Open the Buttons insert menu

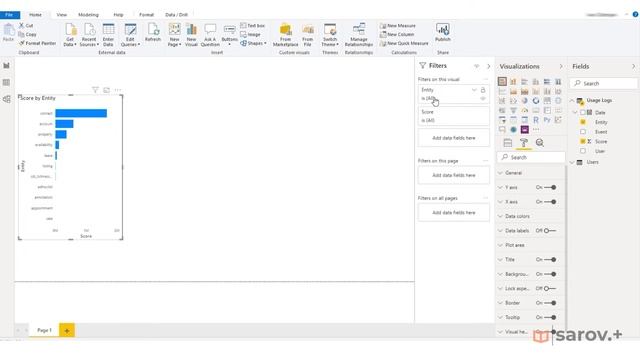point(229,34)
